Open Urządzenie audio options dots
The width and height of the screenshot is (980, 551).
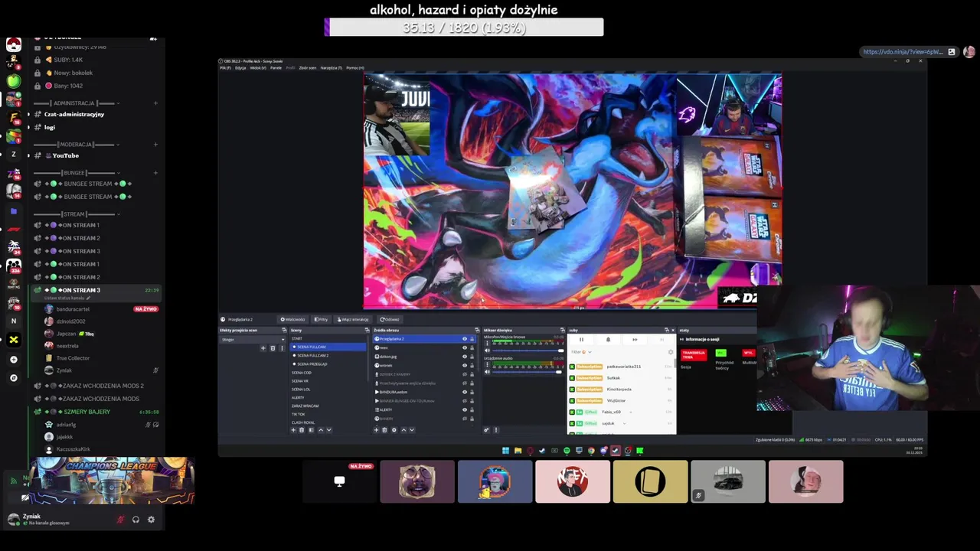487,364
